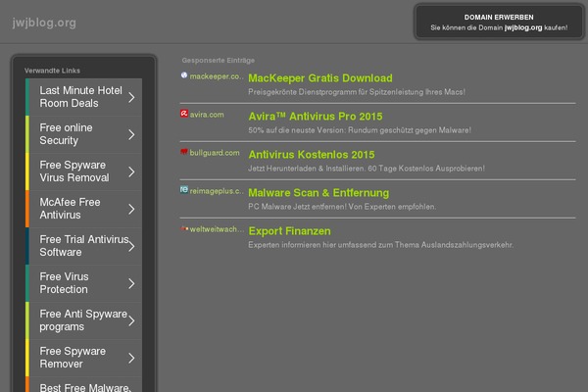Viewport: 588px width, 392px height.
Task: Expand arrow beside Last Minute Hotel Room Deals
Action: pos(131,98)
